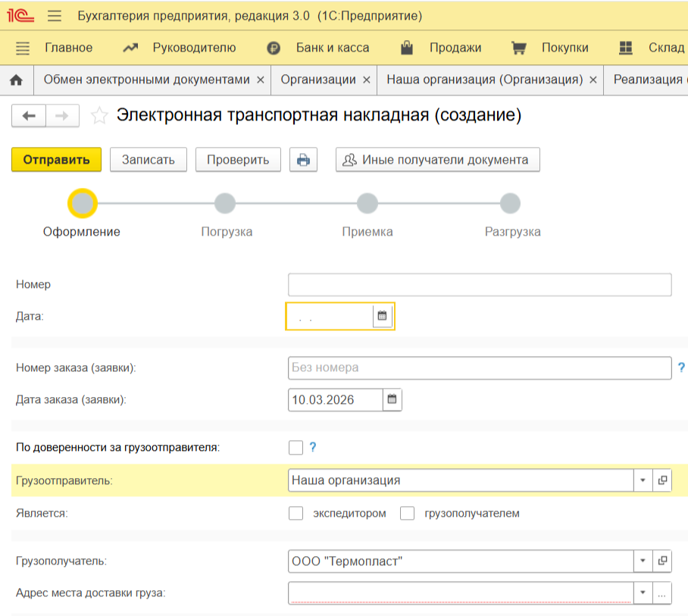Open calendar for Дата заказа (заявки)
The image size is (688, 616).
point(392,399)
